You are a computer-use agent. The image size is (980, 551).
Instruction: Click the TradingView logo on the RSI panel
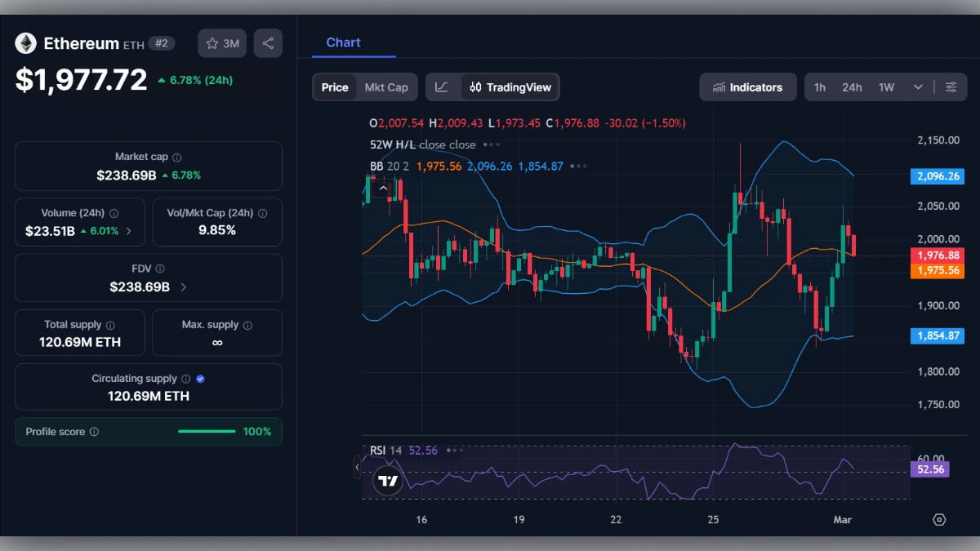(387, 481)
